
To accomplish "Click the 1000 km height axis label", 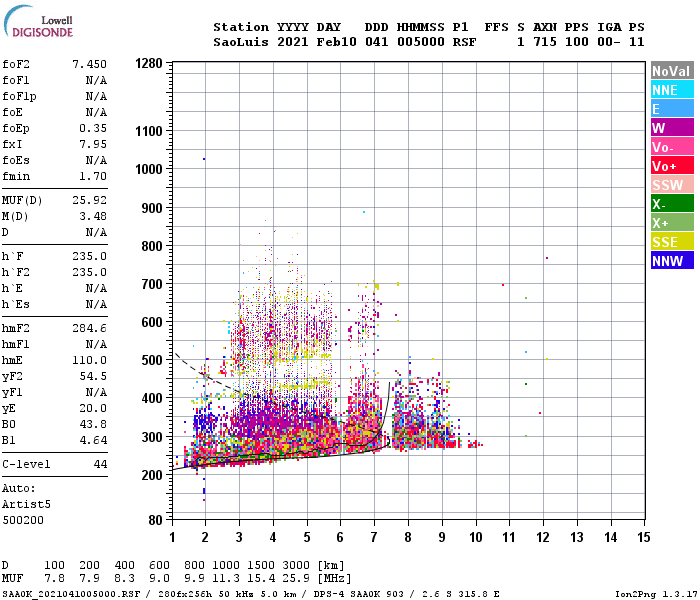I will click(x=149, y=169).
